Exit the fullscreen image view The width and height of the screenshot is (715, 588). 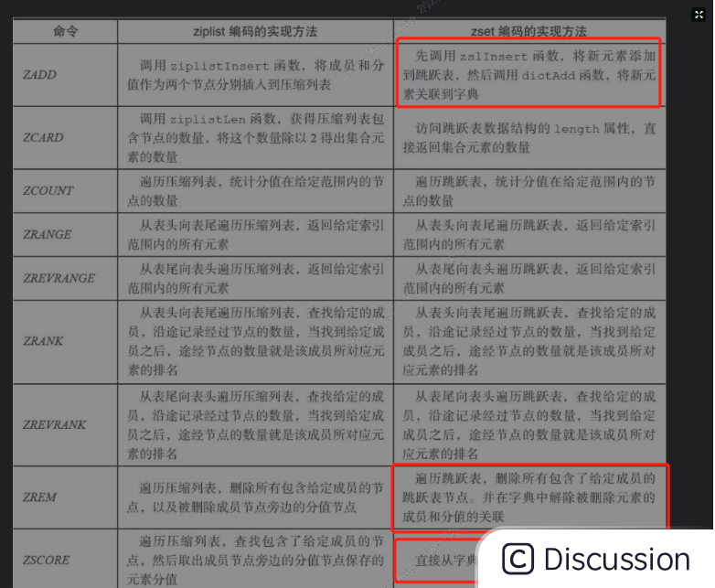[699, 15]
